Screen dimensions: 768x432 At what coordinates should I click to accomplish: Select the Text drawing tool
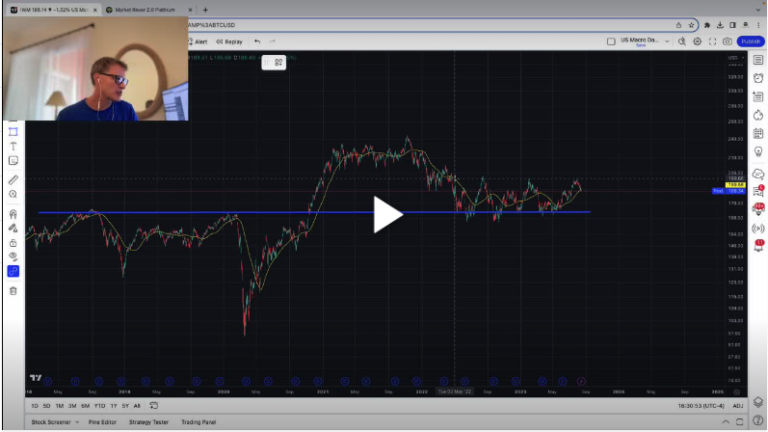[13, 146]
